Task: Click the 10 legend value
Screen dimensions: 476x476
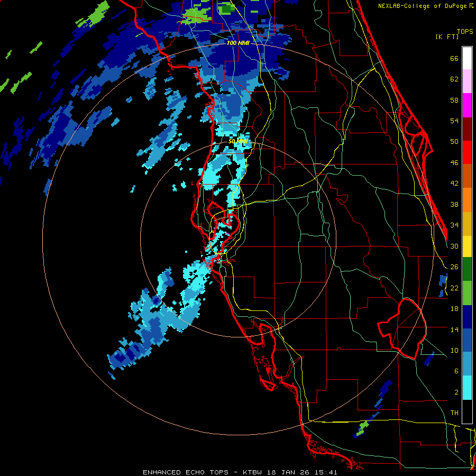Action: (x=454, y=350)
